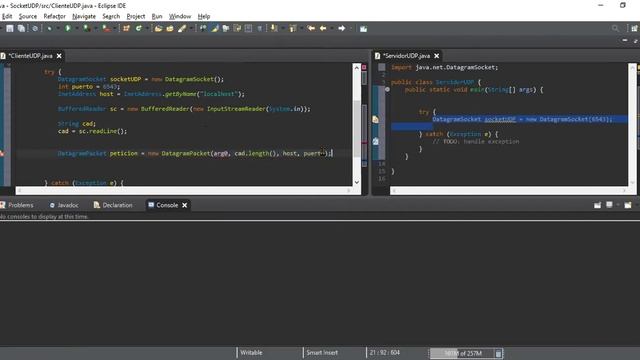Click the External Tools run icon
640x360 pixels.
click(106, 29)
